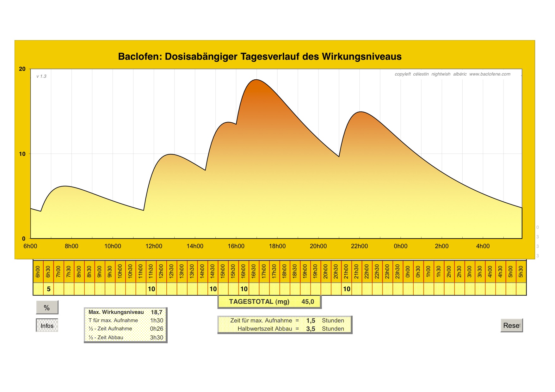Image resolution: width=555 pixels, height=392 pixels.
Task: Click the TAGESTOTAL value 45,0
Action: click(x=307, y=302)
